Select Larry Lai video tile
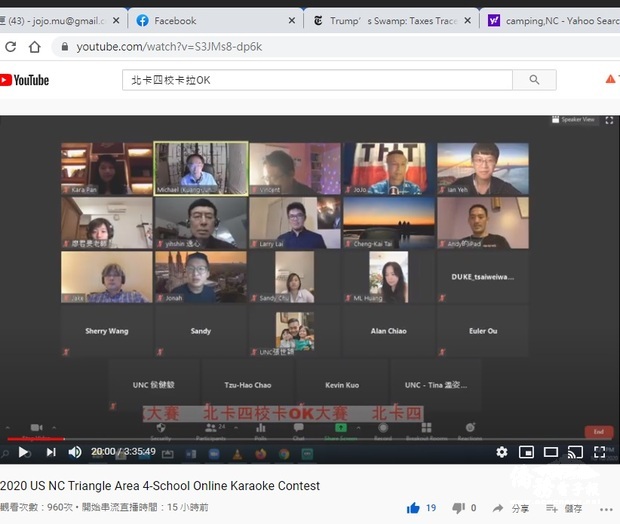The width and height of the screenshot is (620, 524). 295,223
